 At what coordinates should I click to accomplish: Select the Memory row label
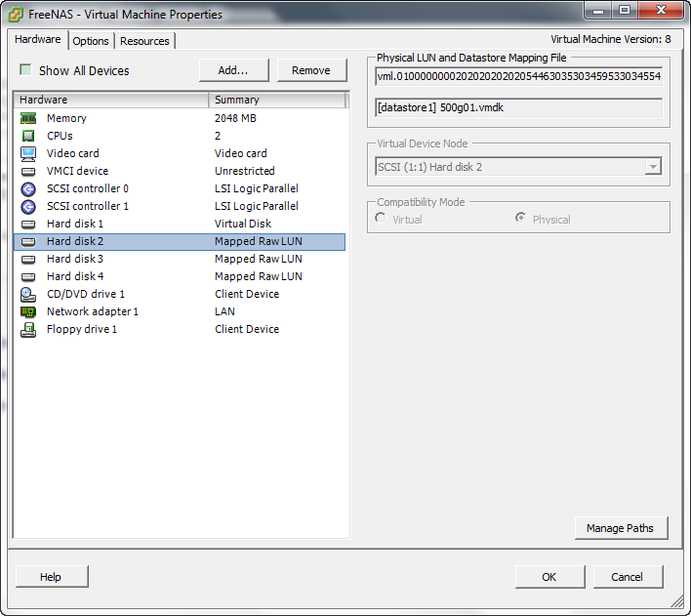click(66, 118)
